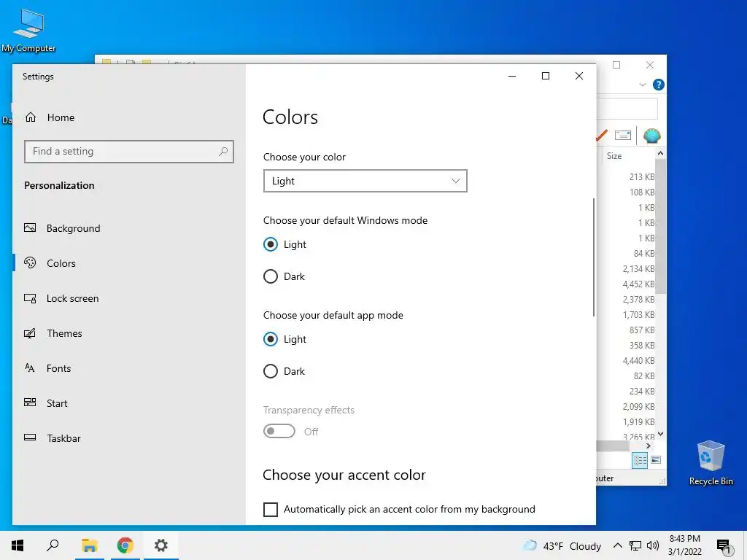Open the volume control tray icon
The image size is (747, 560).
coord(653,545)
